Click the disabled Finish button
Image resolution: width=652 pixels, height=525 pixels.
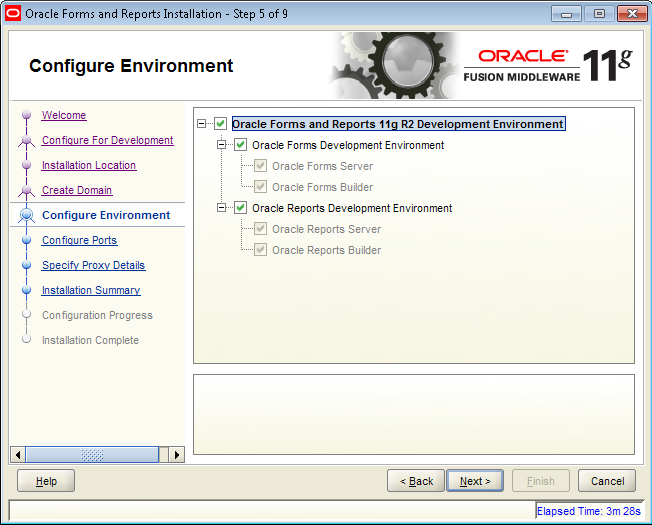point(541,481)
